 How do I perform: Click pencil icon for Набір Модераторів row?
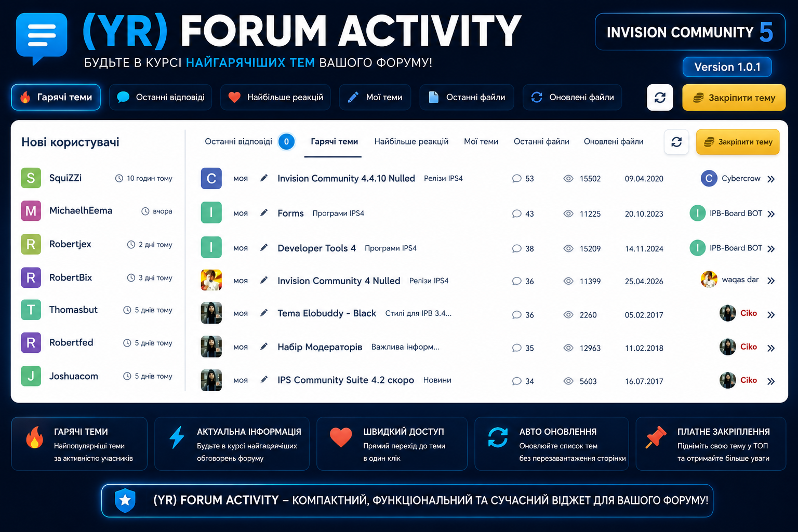(264, 347)
